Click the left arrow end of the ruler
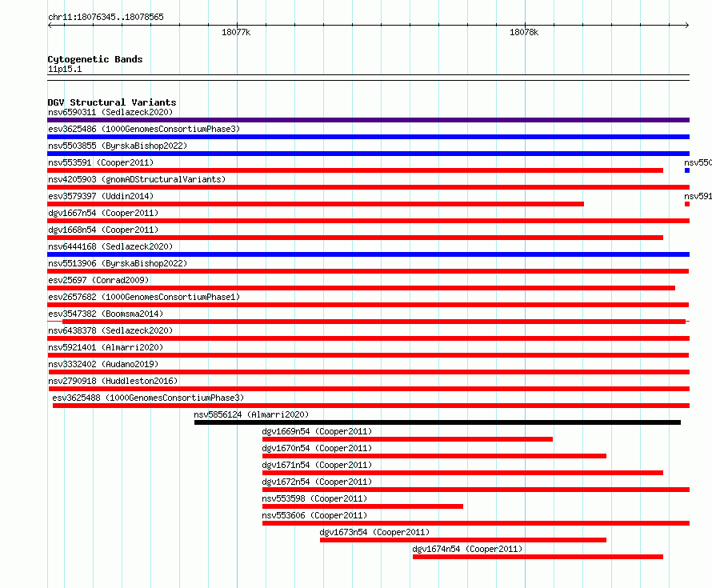The height and width of the screenshot is (588, 712). click(x=50, y=25)
